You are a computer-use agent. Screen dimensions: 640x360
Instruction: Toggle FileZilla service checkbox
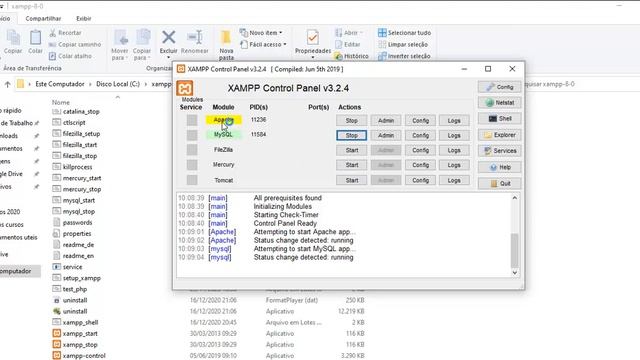[x=192, y=150]
